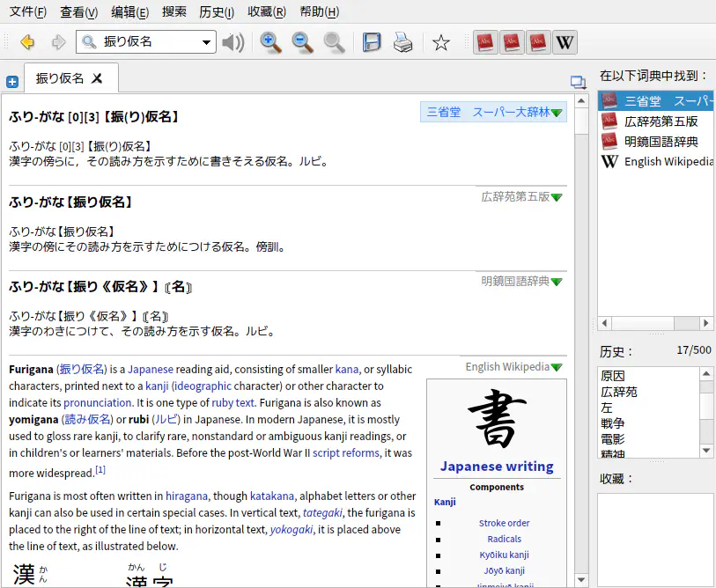The height and width of the screenshot is (588, 716).
Task: Collapse the 広辞苑第五版 article
Action: tap(557, 197)
